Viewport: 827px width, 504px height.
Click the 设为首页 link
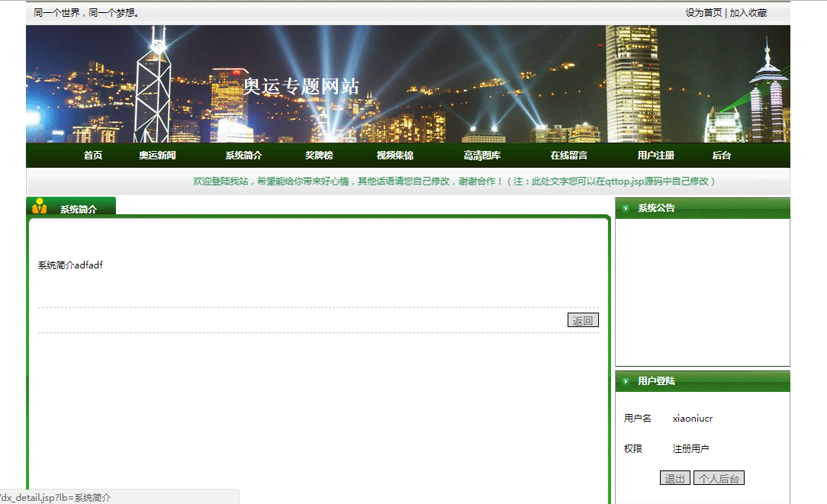(703, 13)
